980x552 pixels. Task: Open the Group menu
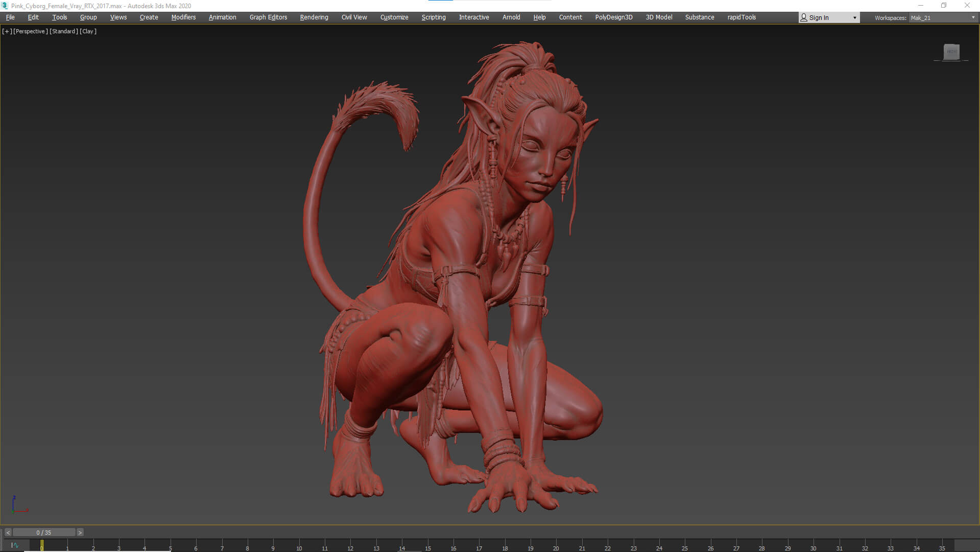click(88, 17)
